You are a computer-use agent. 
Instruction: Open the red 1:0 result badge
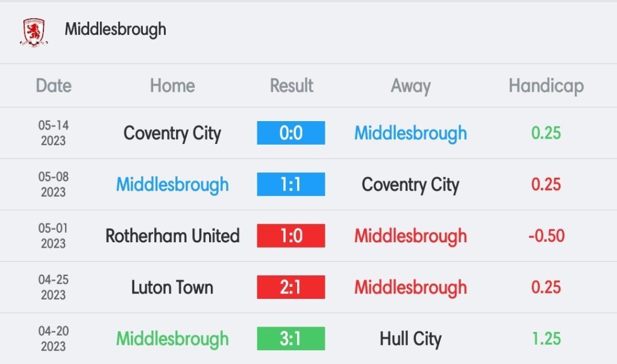pyautogui.click(x=291, y=236)
